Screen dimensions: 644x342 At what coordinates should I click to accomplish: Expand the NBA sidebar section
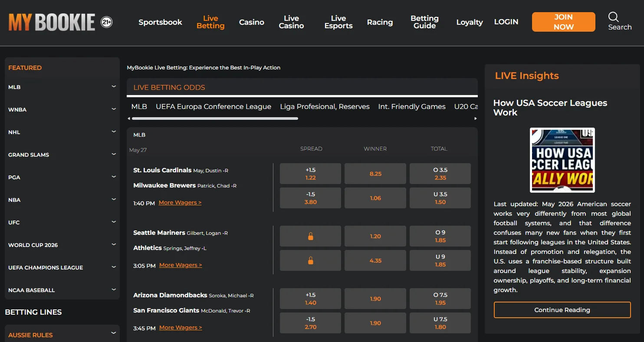pos(62,200)
